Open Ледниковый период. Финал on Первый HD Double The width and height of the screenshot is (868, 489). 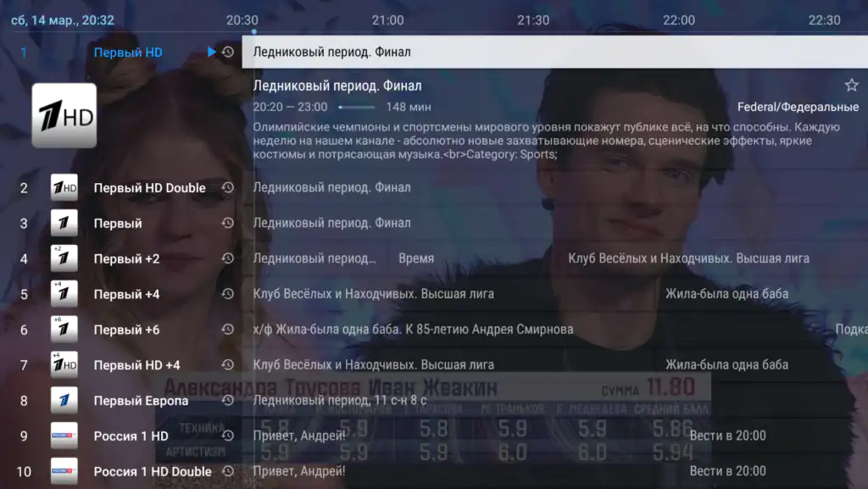331,187
